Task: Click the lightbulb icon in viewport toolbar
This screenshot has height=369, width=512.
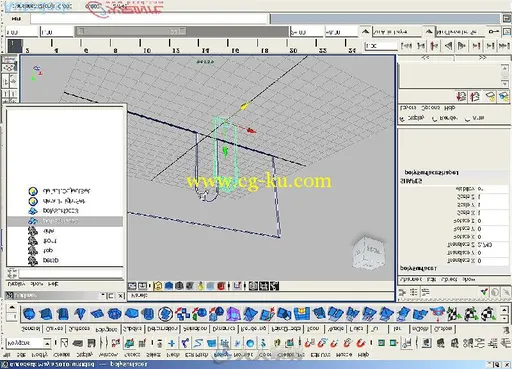Action: 200,286
